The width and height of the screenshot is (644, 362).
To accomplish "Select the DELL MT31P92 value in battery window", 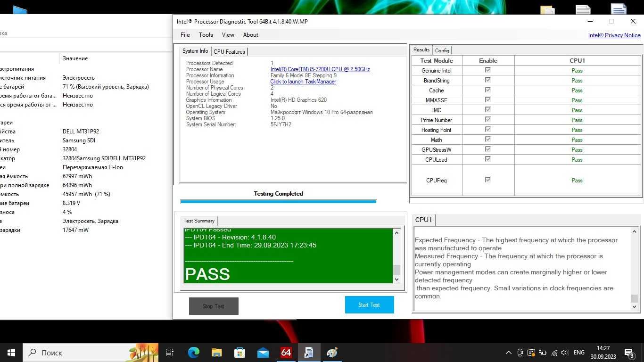I will point(81,132).
